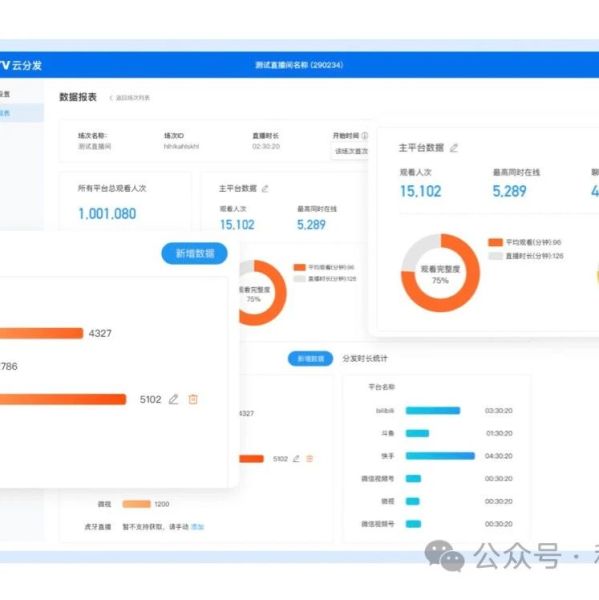Click the 添加 link in 虎牙直播 row
Viewport: 599px width, 600px height.
pyautogui.click(x=197, y=527)
